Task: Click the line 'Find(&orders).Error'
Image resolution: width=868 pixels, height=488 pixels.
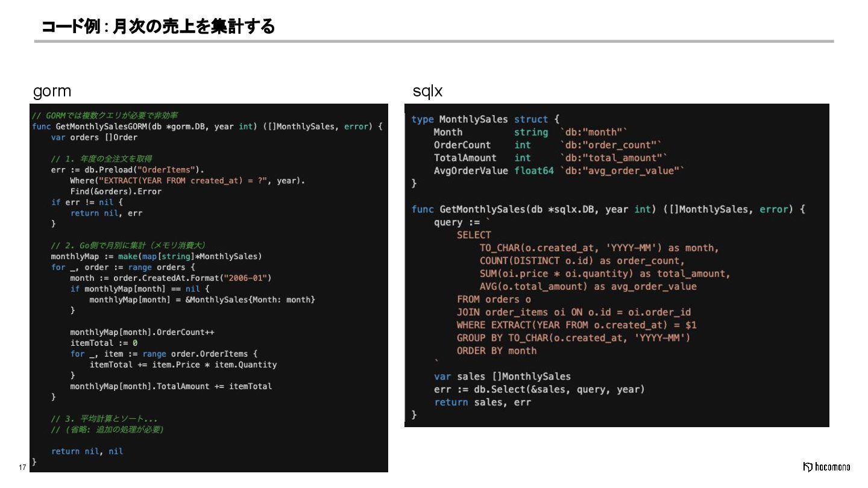Action: coord(116,192)
